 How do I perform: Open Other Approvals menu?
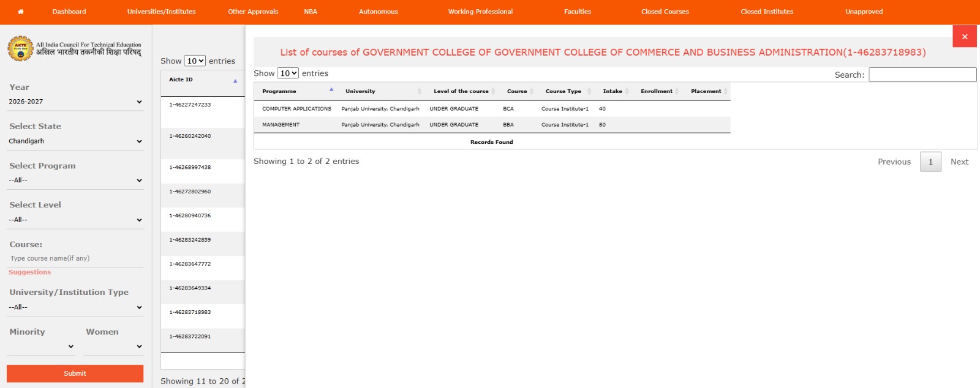point(253,12)
